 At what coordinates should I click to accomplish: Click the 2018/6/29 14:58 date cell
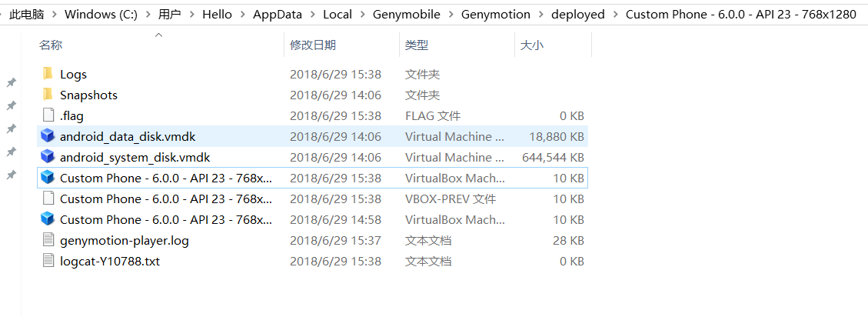pyautogui.click(x=335, y=220)
